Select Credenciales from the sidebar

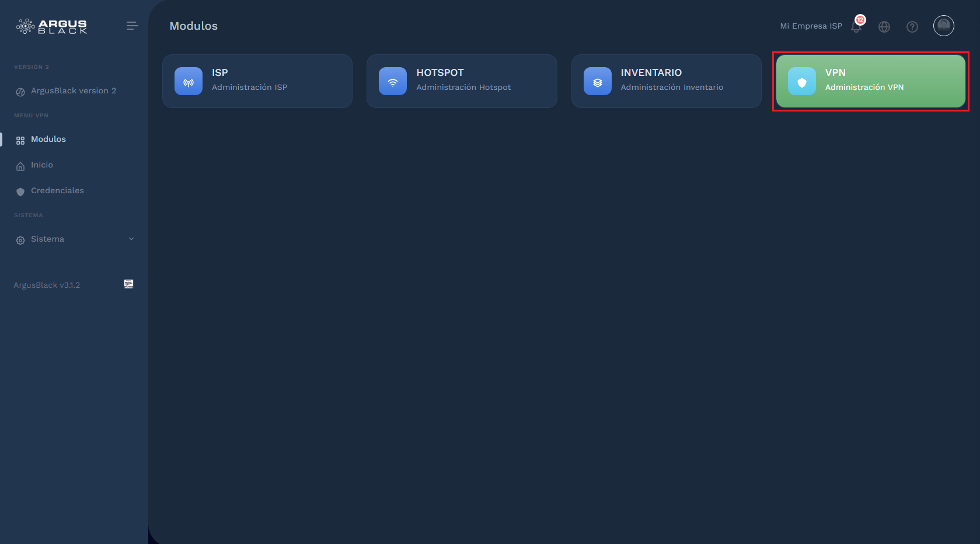click(x=57, y=190)
